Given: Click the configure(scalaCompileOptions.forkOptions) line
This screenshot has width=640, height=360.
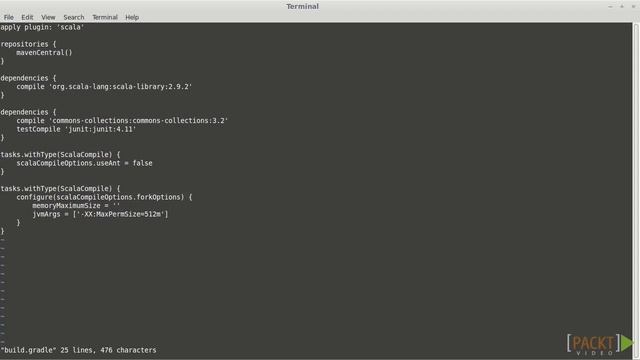Looking at the screenshot, I should pyautogui.click(x=104, y=197).
